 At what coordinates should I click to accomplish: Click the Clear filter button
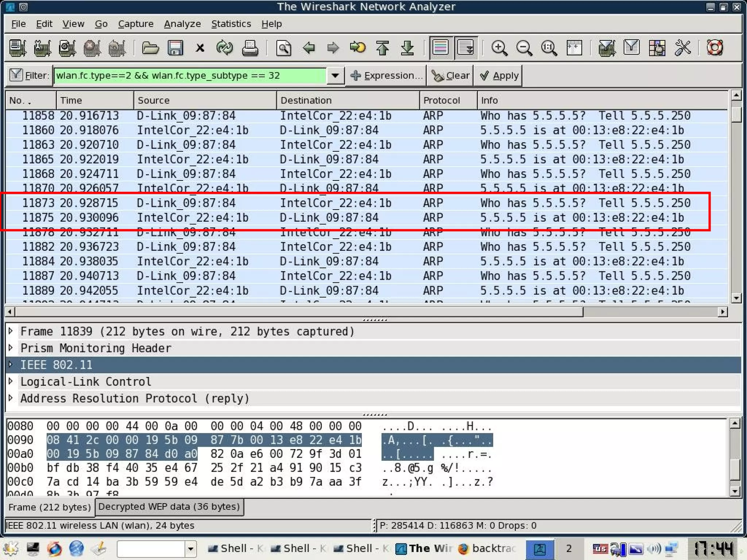(450, 76)
